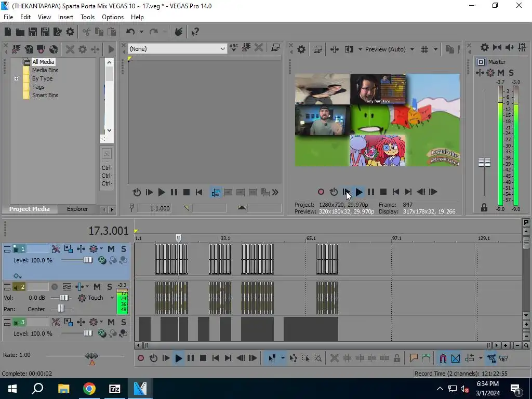The width and height of the screenshot is (532, 399).
Task: Open the Overlays grid dropdown arrow
Action: [x=435, y=49]
